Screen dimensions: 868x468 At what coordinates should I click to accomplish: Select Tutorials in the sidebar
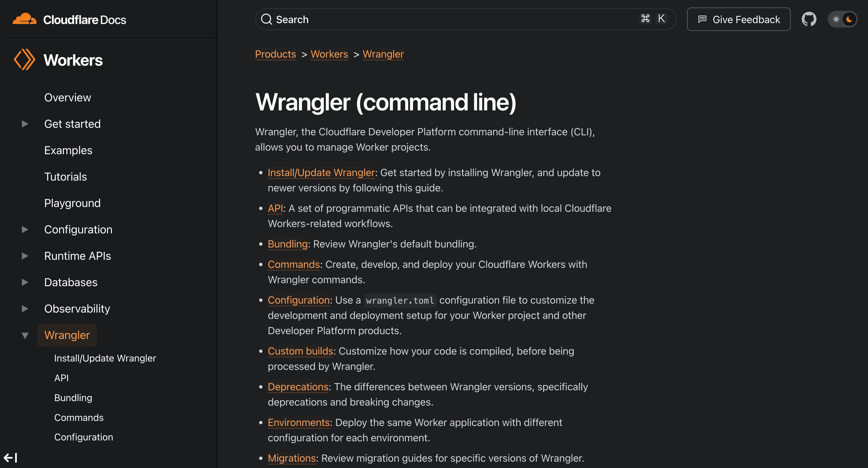(x=66, y=177)
